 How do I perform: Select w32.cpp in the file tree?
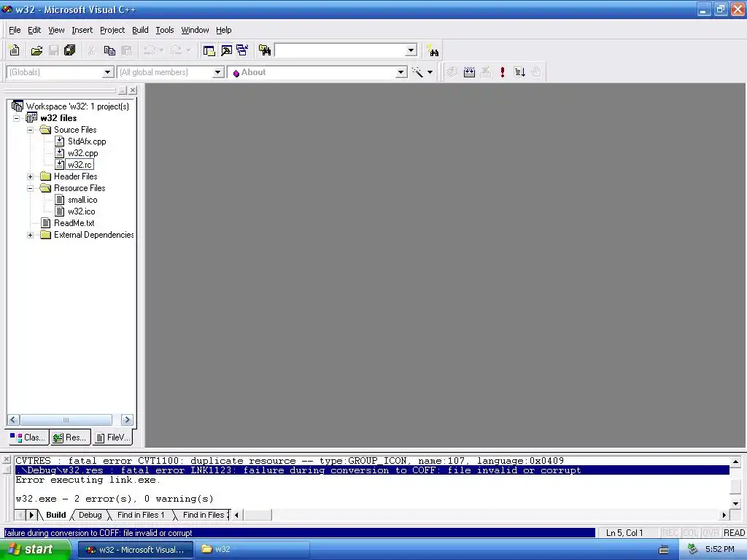point(83,153)
